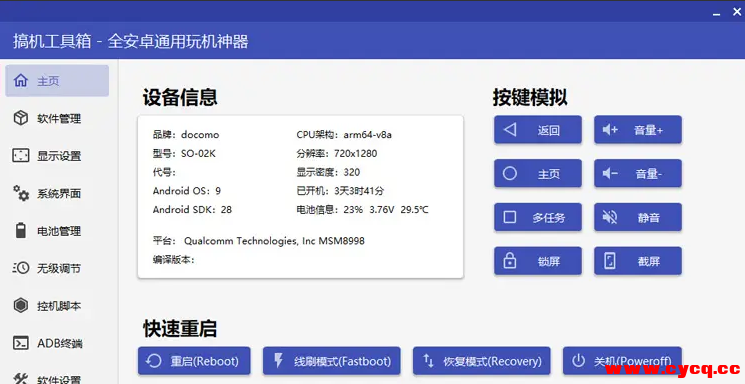Reboot device via 重启(Reboot) button
The width and height of the screenshot is (745, 384).
coord(194,361)
